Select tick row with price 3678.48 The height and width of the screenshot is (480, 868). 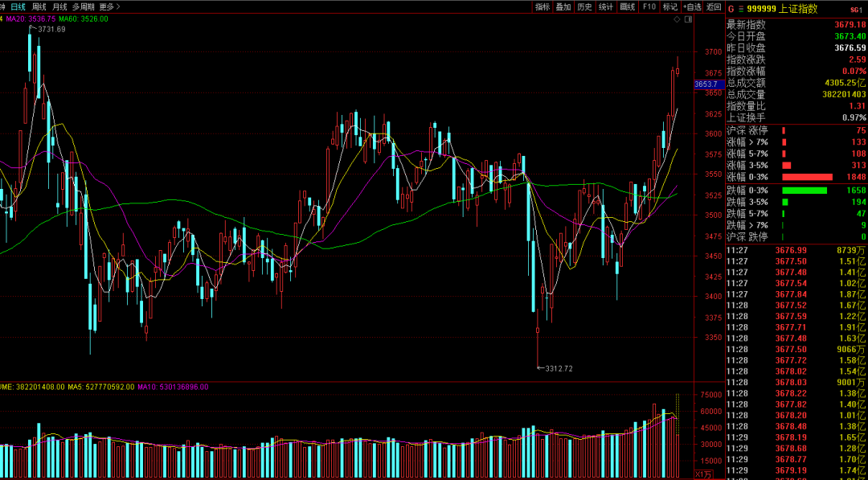(796, 426)
